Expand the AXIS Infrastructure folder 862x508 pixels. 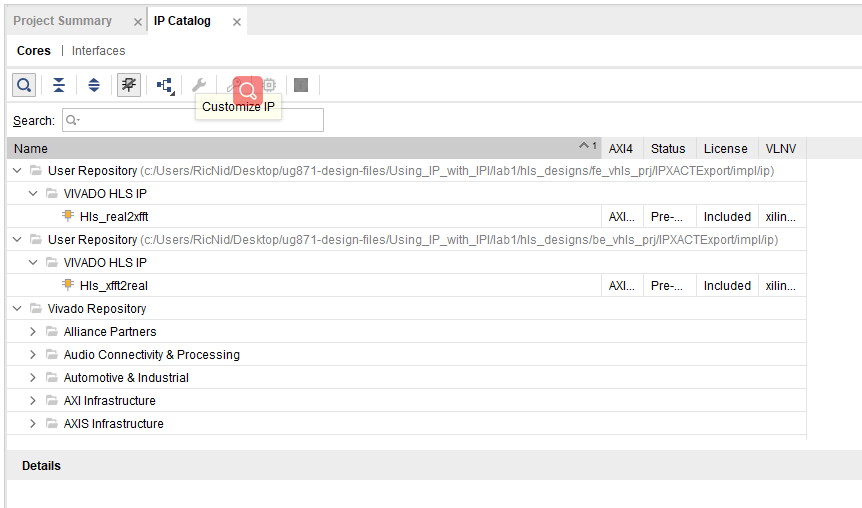click(33, 424)
